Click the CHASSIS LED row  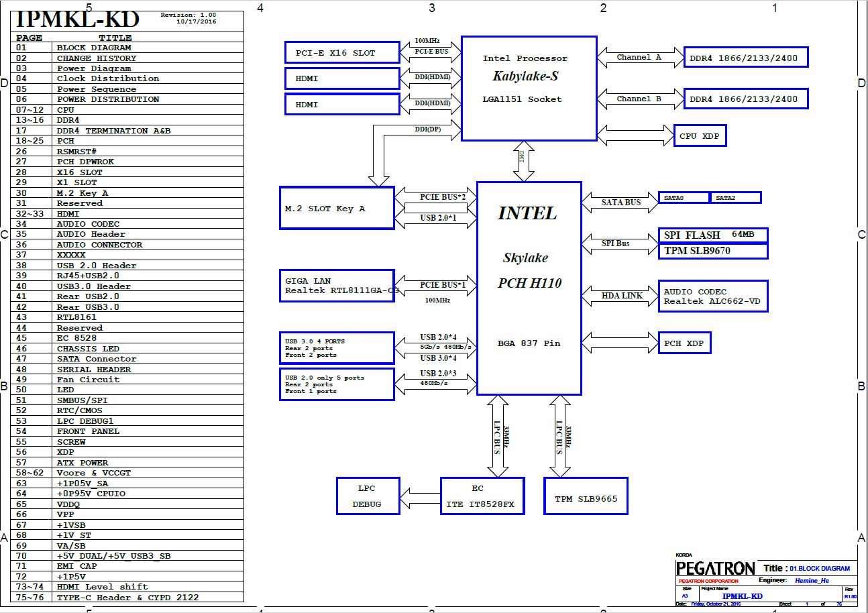(127, 349)
